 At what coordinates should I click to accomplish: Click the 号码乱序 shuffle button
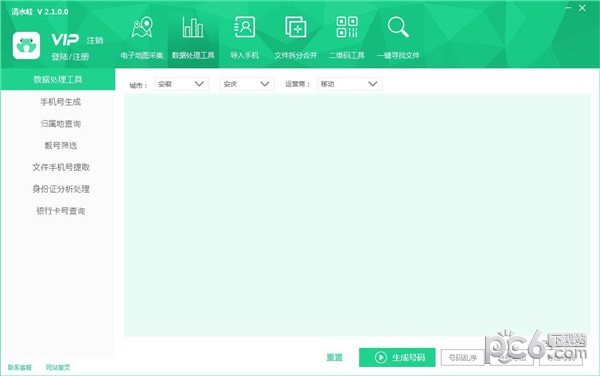pyautogui.click(x=463, y=358)
